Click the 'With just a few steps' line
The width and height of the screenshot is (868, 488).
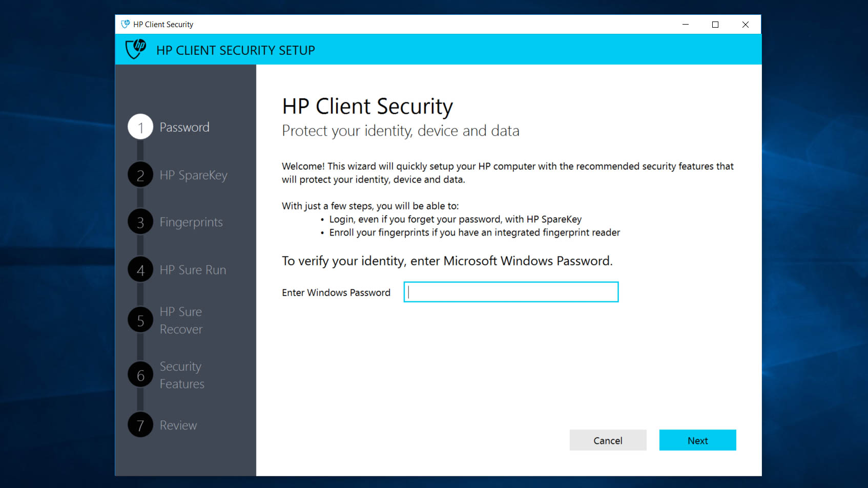[x=370, y=206]
